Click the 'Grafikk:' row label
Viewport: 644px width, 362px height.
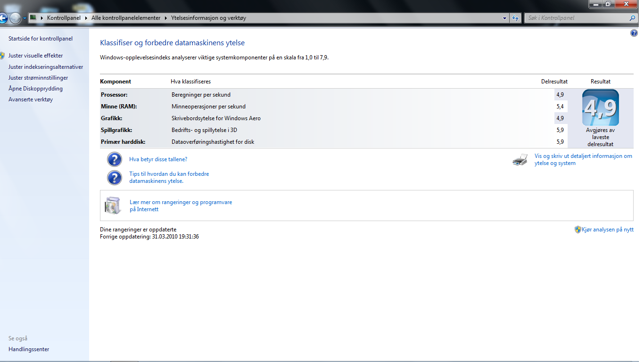[111, 118]
